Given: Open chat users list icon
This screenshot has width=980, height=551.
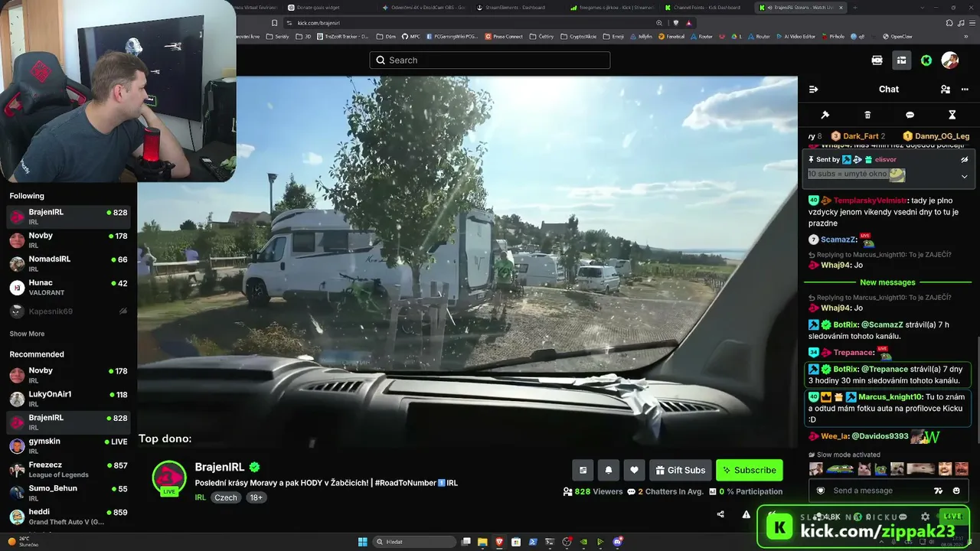Looking at the screenshot, I should [946, 90].
